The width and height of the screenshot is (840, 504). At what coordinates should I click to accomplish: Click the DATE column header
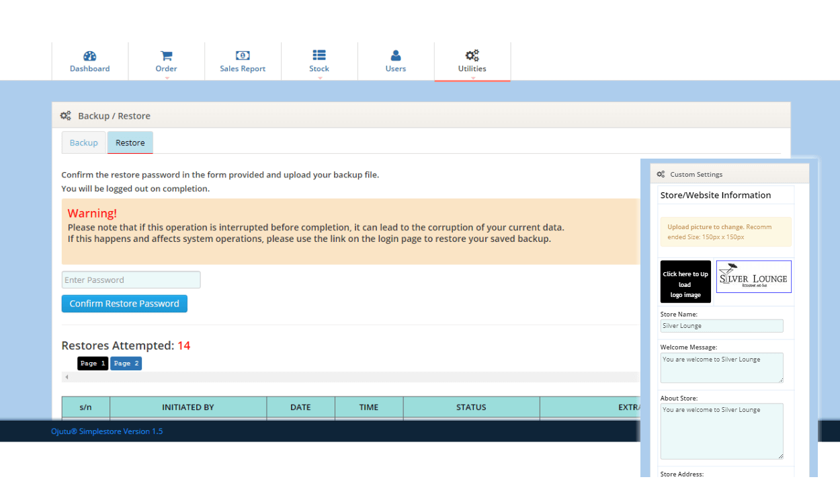[300, 407]
